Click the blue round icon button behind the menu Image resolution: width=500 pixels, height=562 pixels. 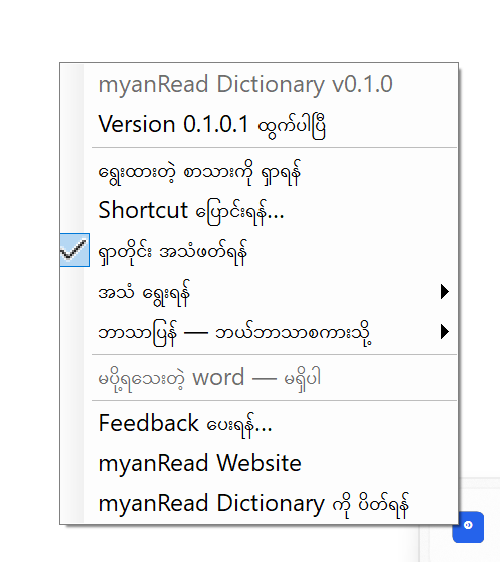(468, 527)
